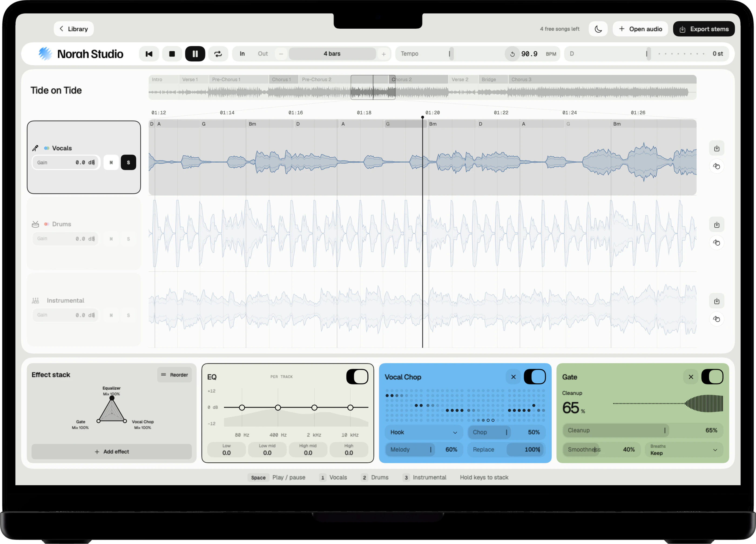Click Open audio button
Image resolution: width=756 pixels, height=544 pixels.
[640, 29]
